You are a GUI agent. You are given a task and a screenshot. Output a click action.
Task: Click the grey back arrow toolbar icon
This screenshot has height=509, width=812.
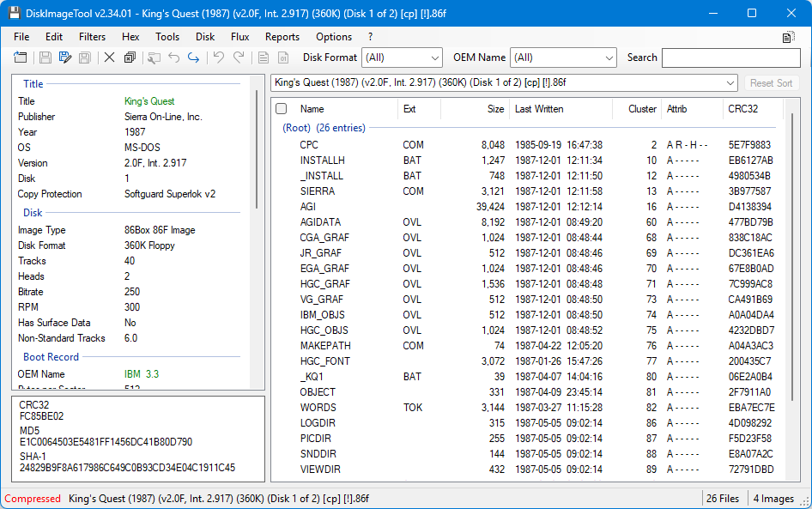point(174,58)
